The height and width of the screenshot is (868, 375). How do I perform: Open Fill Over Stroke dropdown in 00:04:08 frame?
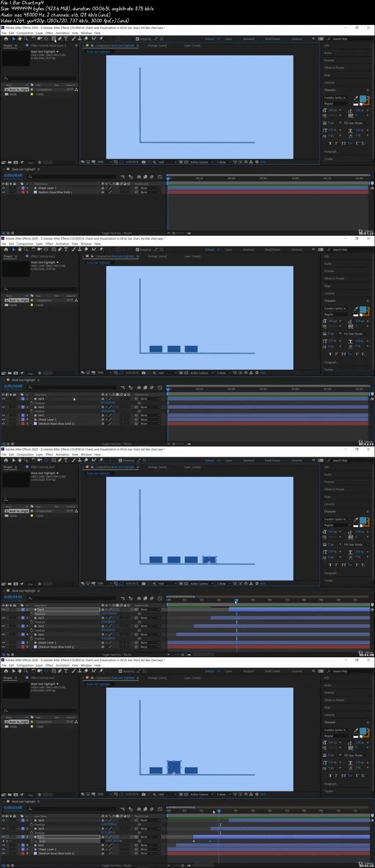pyautogui.click(x=356, y=545)
